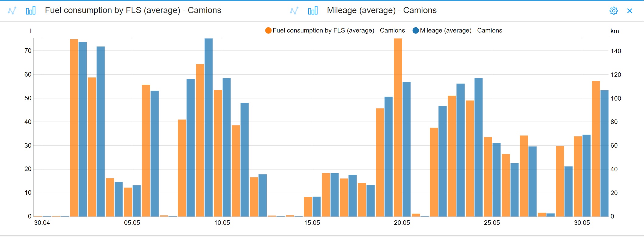Toggle Fuel consumption series via legend text
Image resolution: width=644 pixels, height=237 pixels.
pos(339,30)
